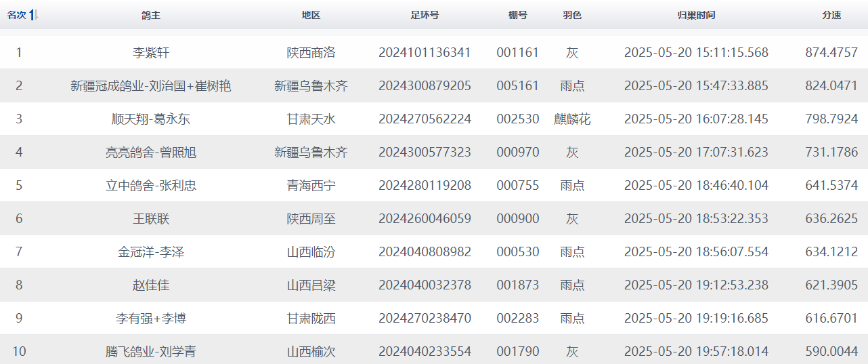The height and width of the screenshot is (364, 868).
Task: Click the 麒麟花 feather color cell
Action: [572, 119]
